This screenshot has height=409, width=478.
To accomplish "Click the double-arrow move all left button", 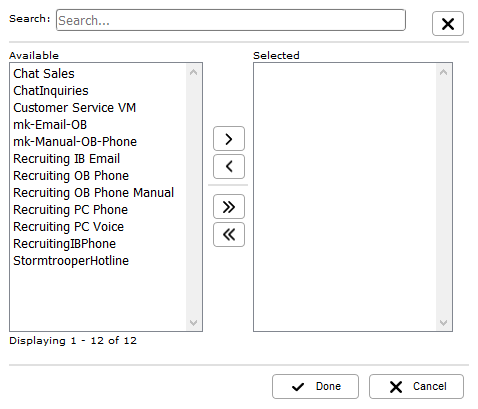I will [x=229, y=235].
